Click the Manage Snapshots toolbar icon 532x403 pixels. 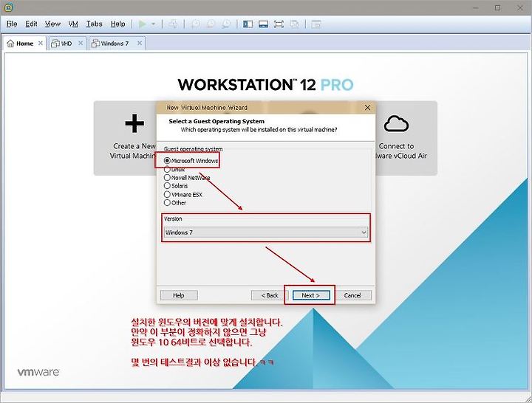coord(226,24)
